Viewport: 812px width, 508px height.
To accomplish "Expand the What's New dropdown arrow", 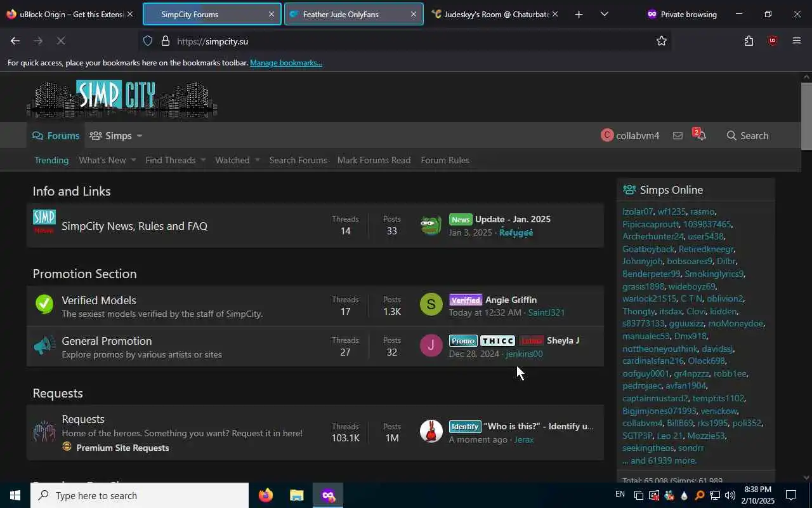I will pyautogui.click(x=133, y=160).
